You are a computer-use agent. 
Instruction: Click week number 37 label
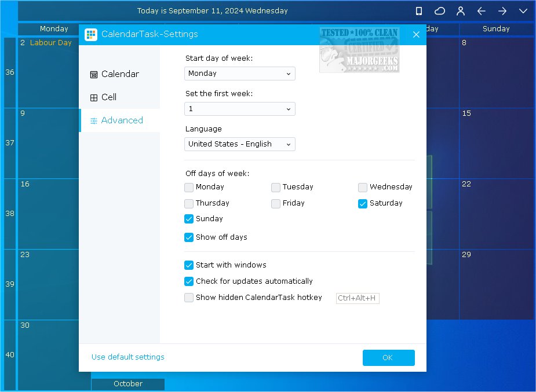pos(10,143)
